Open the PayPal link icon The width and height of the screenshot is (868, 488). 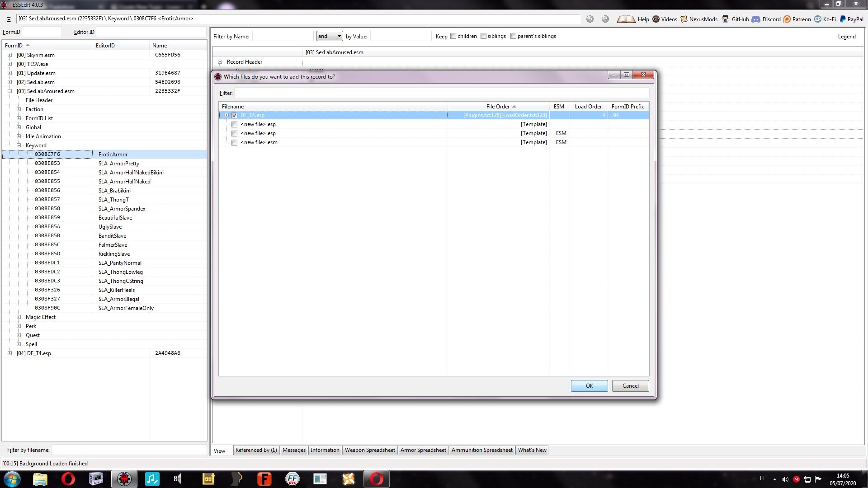click(x=843, y=19)
